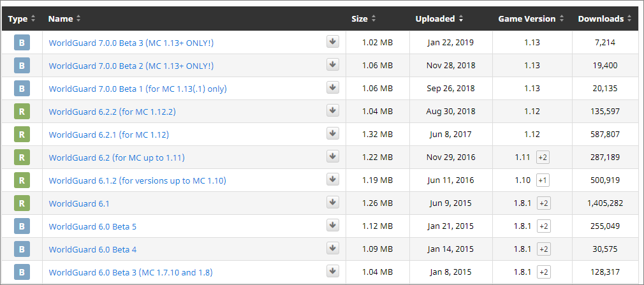
Task: Open WorldGuard 6.0 Beta 4 link
Action: [92, 249]
